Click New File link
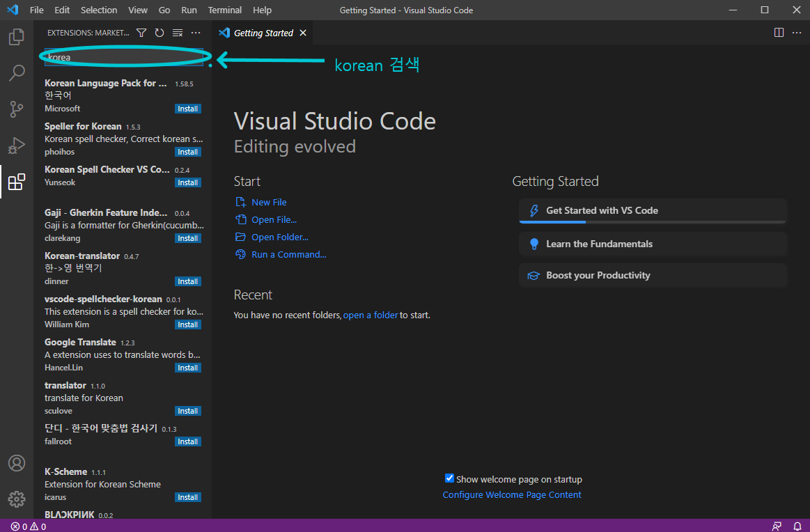This screenshot has height=532, width=810. 269,203
